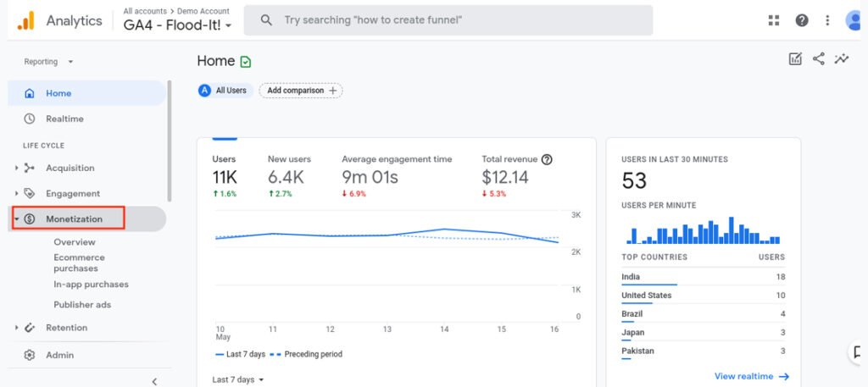Select Realtime in the sidebar

[x=64, y=119]
